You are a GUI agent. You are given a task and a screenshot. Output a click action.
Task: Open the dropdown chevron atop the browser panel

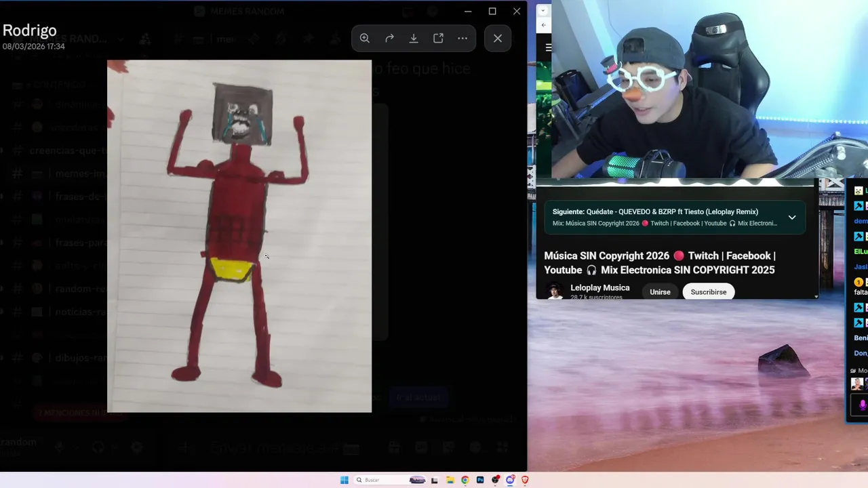[x=542, y=11]
